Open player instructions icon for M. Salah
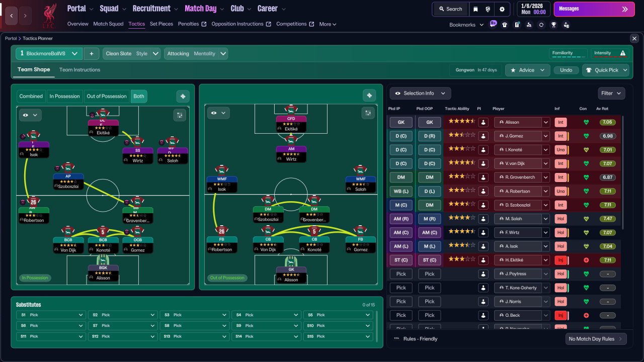The width and height of the screenshot is (644, 362). pyautogui.click(x=483, y=219)
